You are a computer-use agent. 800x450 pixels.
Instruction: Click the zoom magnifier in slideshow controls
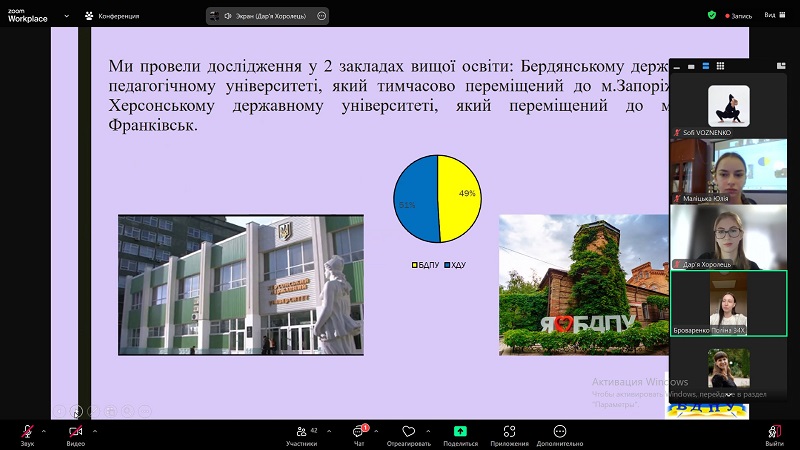tap(128, 411)
